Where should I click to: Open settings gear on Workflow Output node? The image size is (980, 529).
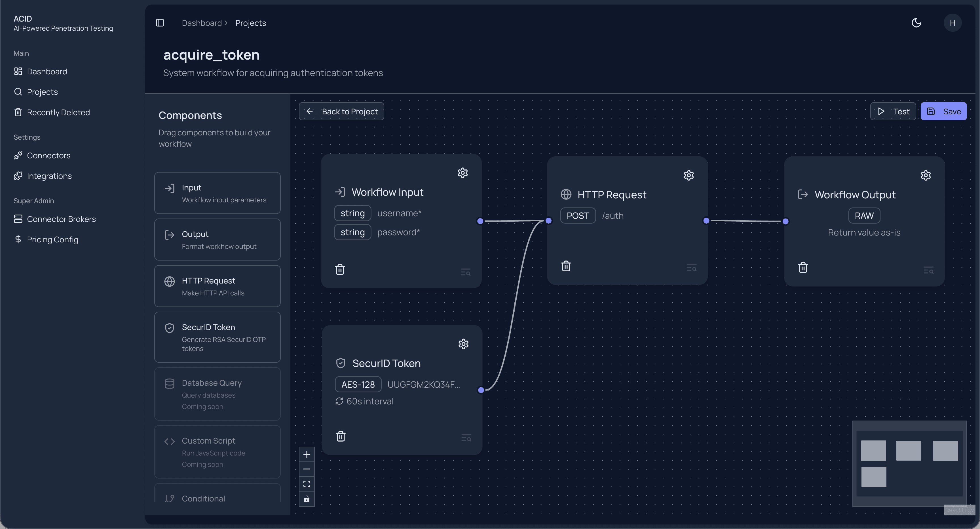point(926,175)
